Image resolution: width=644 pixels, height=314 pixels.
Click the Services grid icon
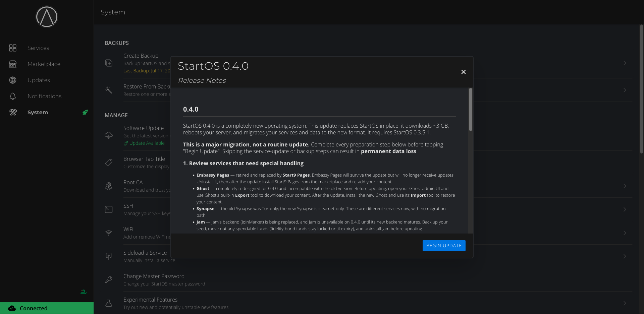pos(13,48)
